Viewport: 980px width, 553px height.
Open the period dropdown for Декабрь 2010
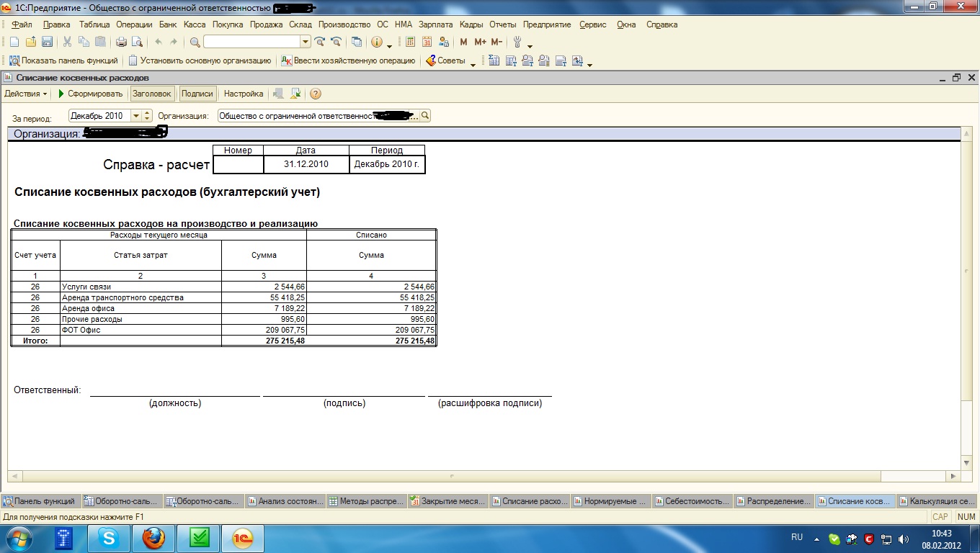tap(135, 116)
